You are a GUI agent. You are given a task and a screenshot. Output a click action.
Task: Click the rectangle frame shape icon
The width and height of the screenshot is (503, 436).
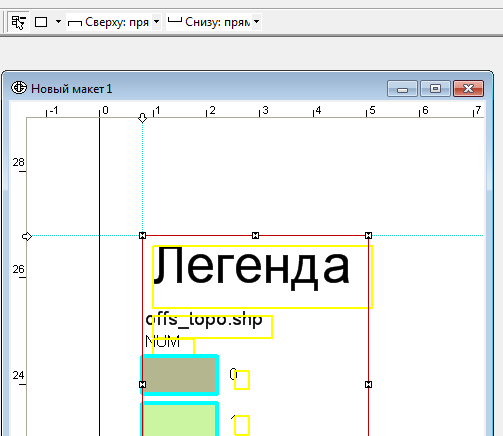41,22
